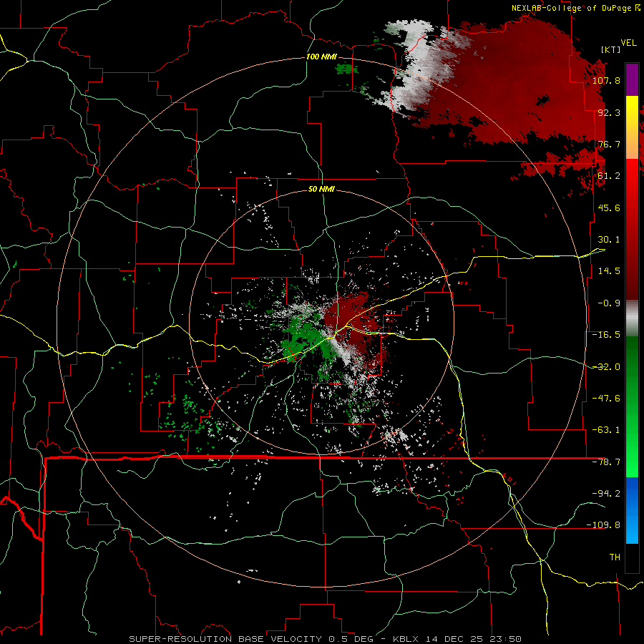This screenshot has width=644, height=644.
Task: Select the -63.1 scale value
Action: [606, 430]
